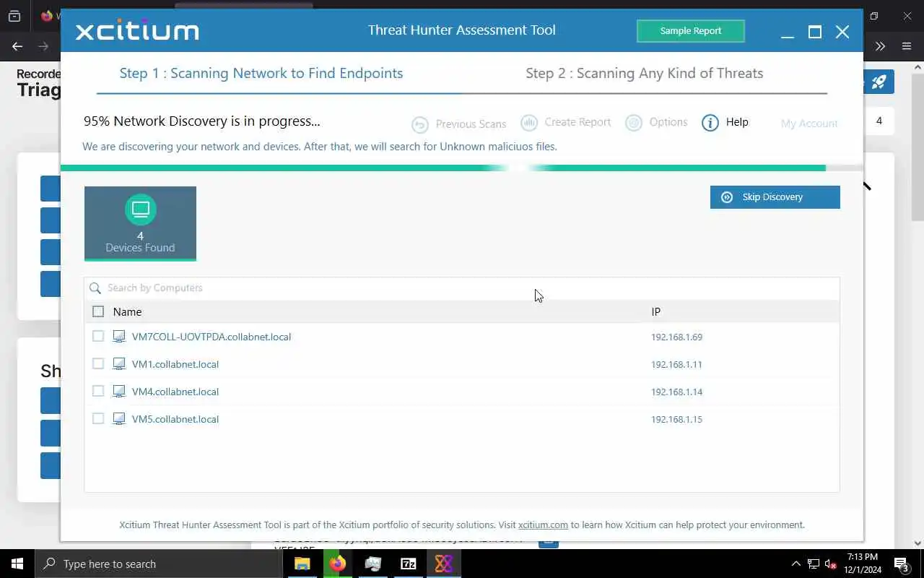924x578 pixels.
Task: Click the rocket icon on the Triage page
Action: point(879,82)
